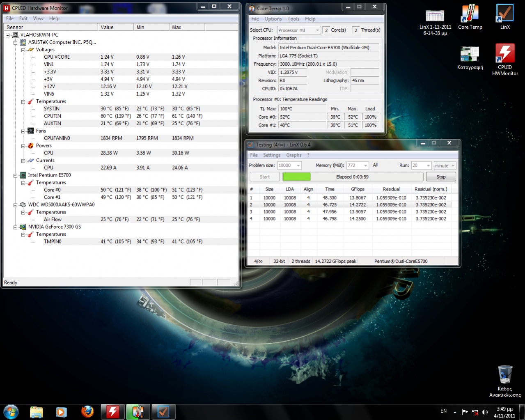The height and width of the screenshot is (420, 525).
Task: Click the LinX title bar checkmark icon
Action: pyautogui.click(x=250, y=145)
